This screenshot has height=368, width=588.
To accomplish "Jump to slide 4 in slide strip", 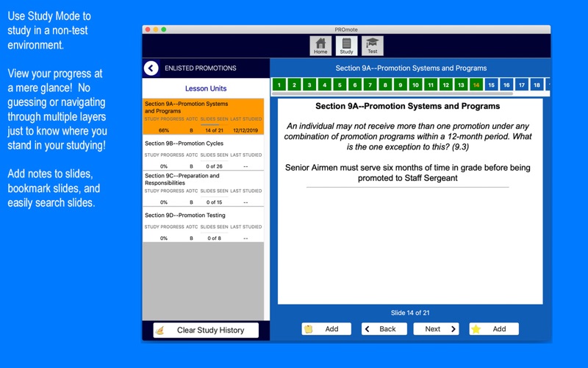I will coord(325,85).
